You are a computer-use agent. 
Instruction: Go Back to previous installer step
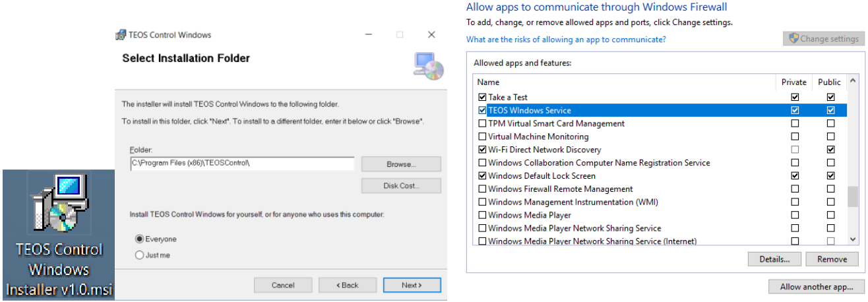(x=348, y=286)
